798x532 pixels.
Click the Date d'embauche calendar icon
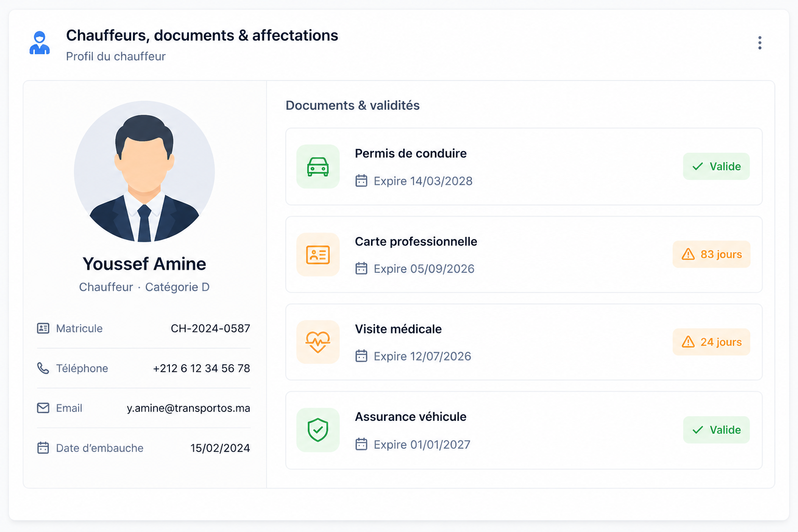(x=43, y=448)
